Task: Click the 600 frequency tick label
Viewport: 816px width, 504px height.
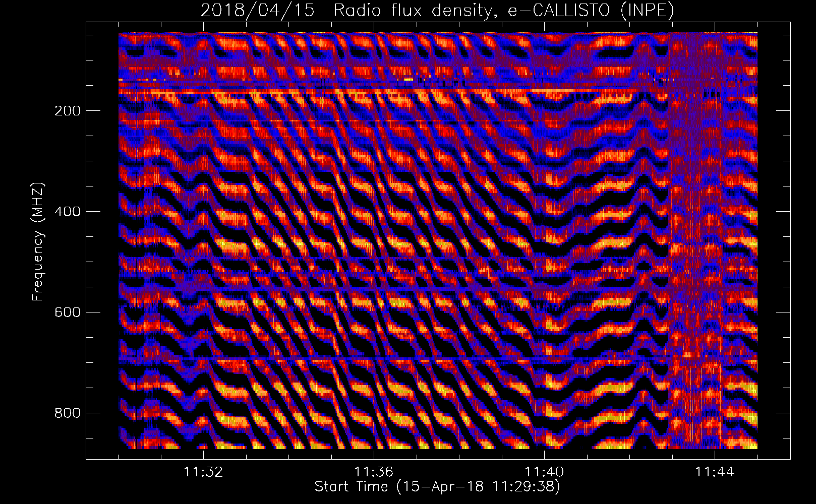Action: tap(68, 312)
